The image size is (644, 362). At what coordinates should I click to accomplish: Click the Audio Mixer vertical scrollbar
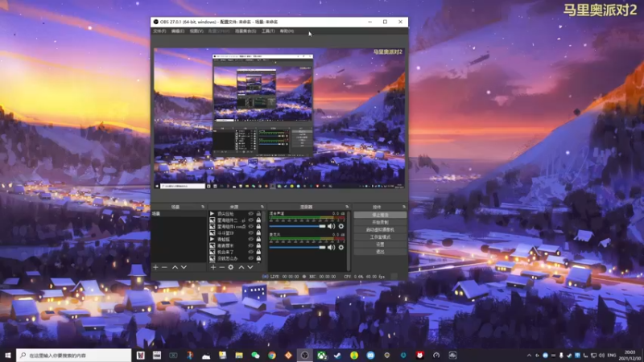click(349, 241)
